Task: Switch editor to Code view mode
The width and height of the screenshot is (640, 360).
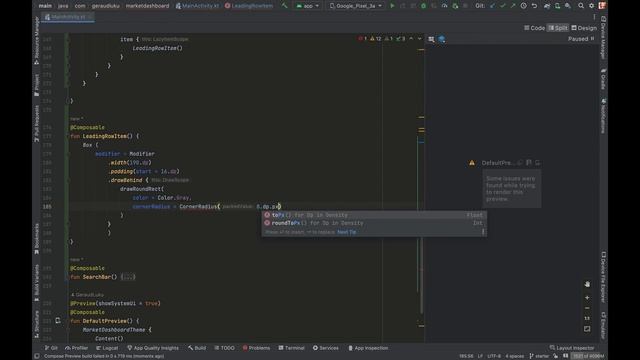Action: 534,28
